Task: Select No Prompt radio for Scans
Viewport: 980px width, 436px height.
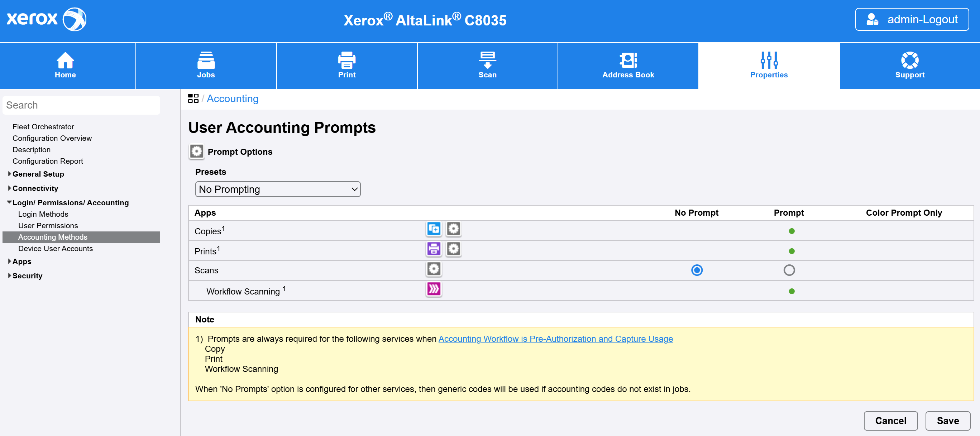Action: coord(697,270)
